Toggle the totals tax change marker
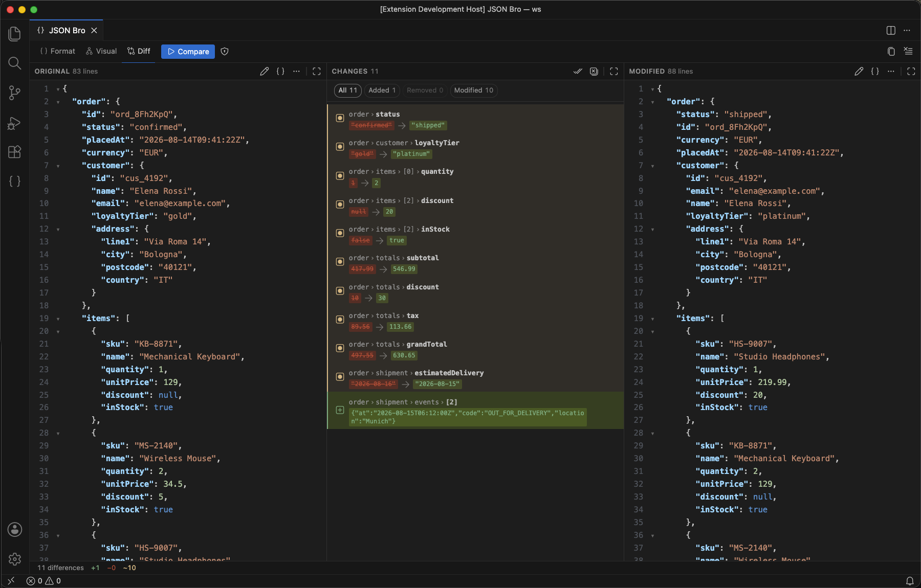Screen dimensions: 921x588 coord(340,320)
